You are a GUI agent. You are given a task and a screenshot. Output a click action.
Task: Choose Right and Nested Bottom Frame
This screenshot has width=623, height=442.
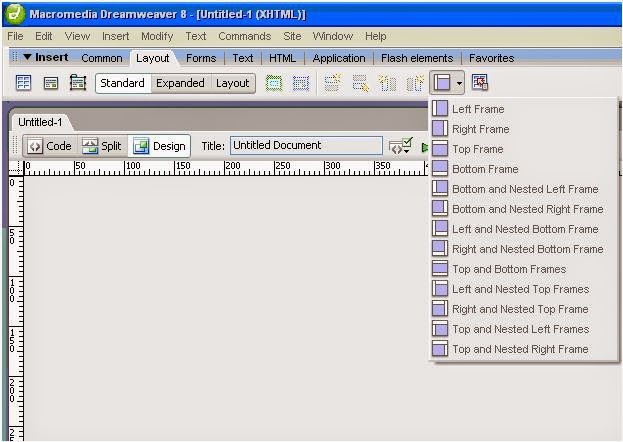click(x=524, y=249)
